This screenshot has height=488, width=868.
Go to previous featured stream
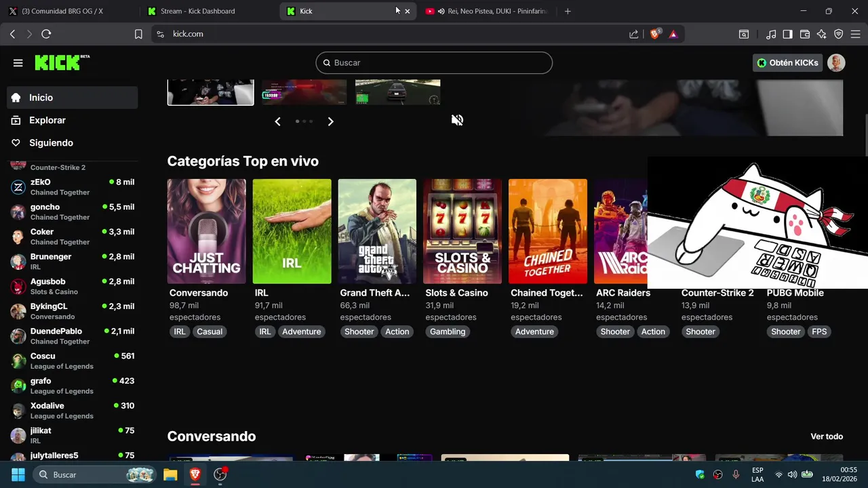pos(277,121)
